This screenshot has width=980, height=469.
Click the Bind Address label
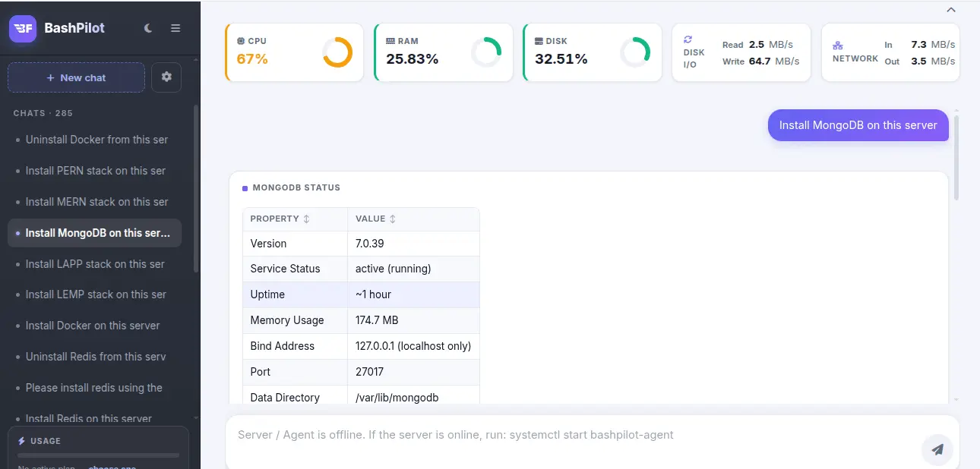[x=283, y=346]
